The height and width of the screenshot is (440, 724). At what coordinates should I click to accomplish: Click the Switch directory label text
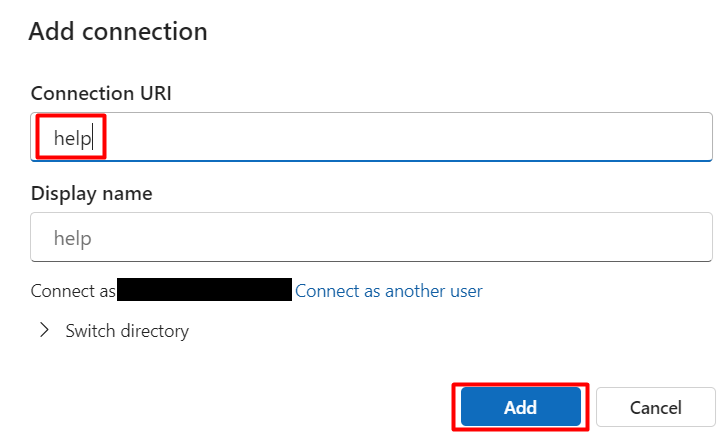[x=127, y=330]
